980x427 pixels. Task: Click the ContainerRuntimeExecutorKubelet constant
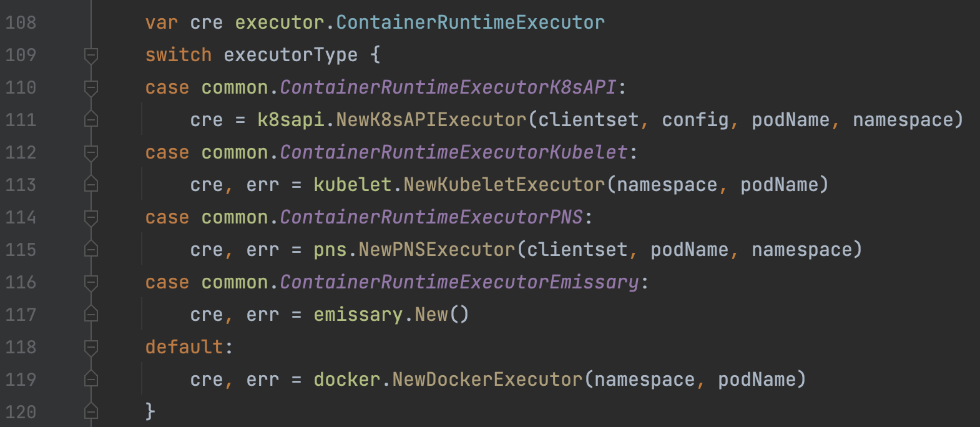coord(453,152)
